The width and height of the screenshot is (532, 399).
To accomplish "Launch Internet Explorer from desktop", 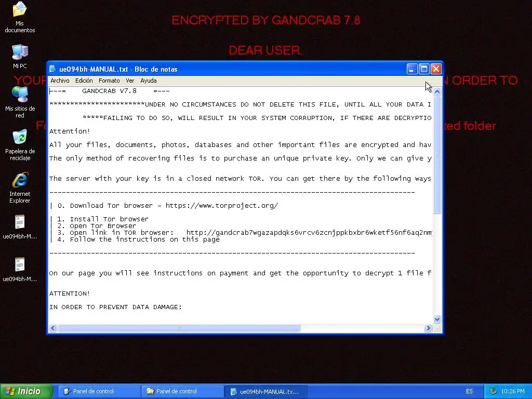I will [20, 188].
